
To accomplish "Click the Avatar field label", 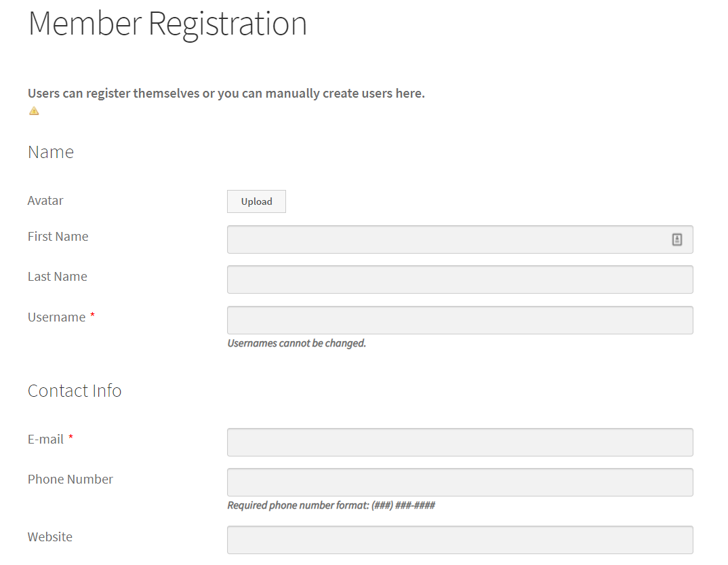I will pos(45,201).
